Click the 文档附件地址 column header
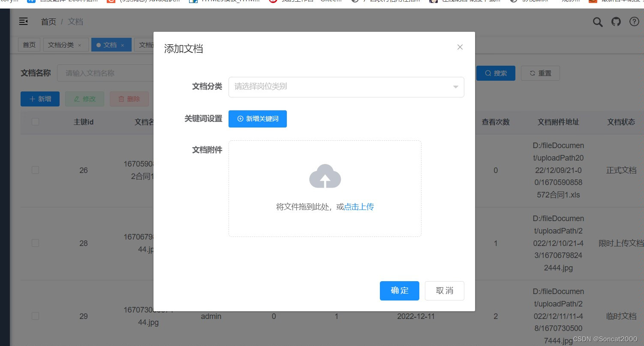The width and height of the screenshot is (644, 346). [558, 122]
